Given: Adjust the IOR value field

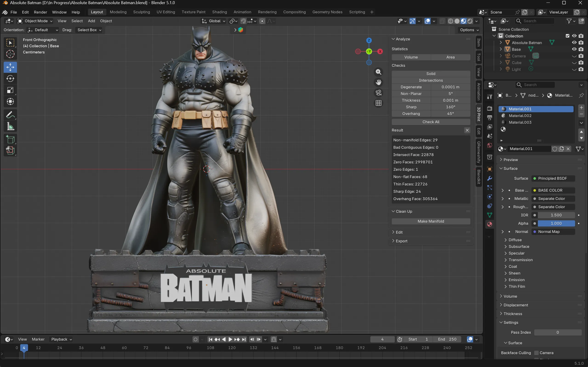Looking at the screenshot, I should point(556,215).
